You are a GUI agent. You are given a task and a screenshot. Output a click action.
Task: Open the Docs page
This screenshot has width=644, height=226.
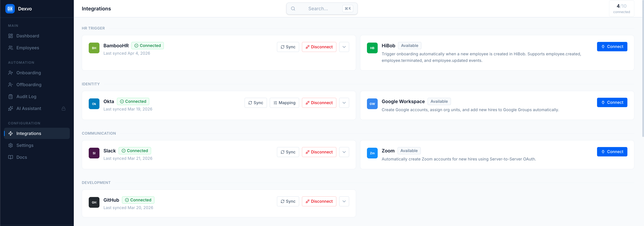point(22,157)
